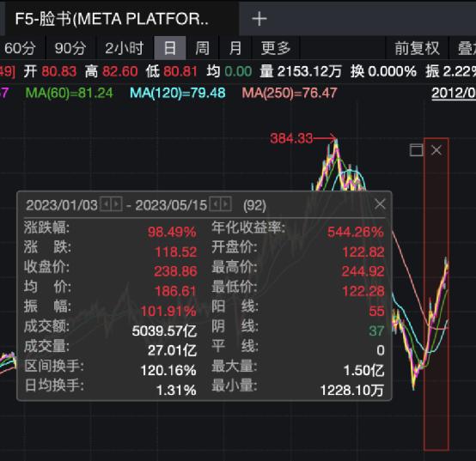Click the 最小量 value 1228.10万
The image size is (476, 461).
coord(352,391)
